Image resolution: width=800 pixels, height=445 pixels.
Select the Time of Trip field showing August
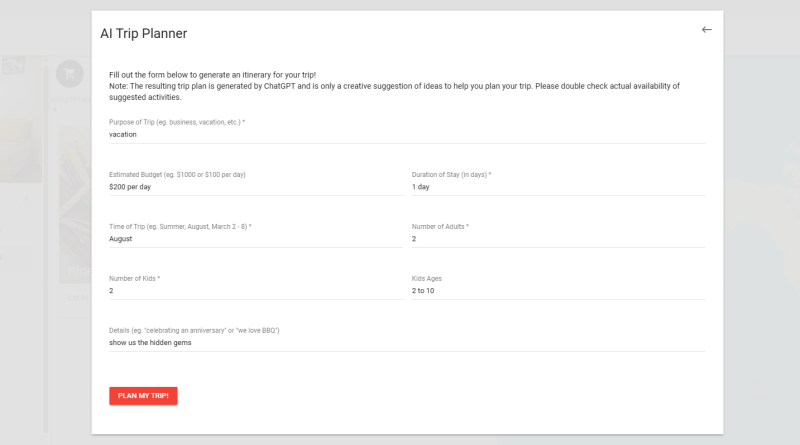click(x=255, y=239)
